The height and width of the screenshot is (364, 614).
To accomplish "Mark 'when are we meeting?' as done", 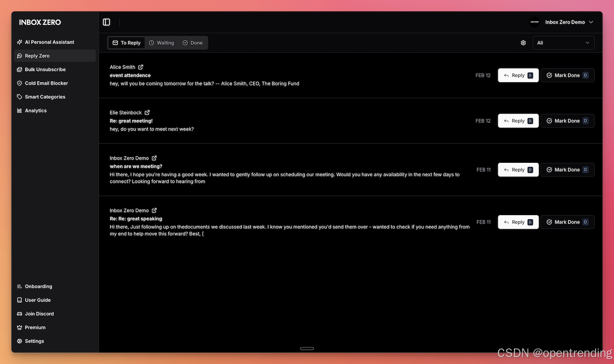I will coord(567,170).
